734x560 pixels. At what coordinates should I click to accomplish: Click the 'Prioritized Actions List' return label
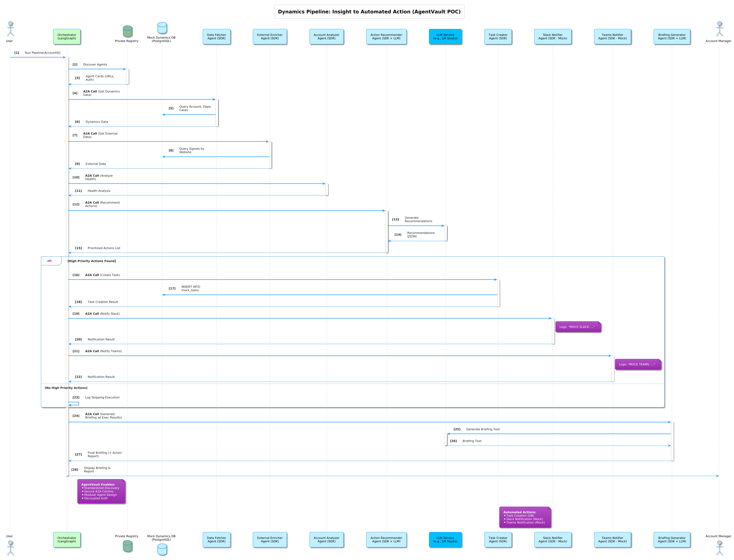104,248
